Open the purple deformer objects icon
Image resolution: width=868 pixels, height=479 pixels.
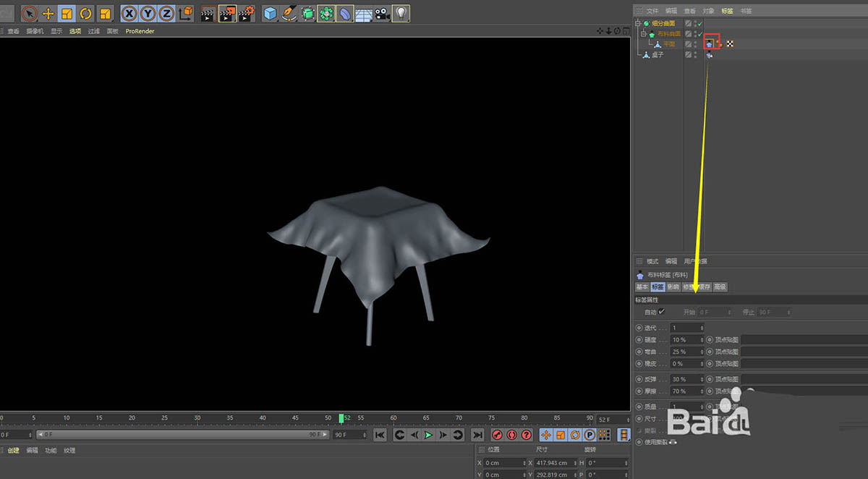click(x=346, y=13)
